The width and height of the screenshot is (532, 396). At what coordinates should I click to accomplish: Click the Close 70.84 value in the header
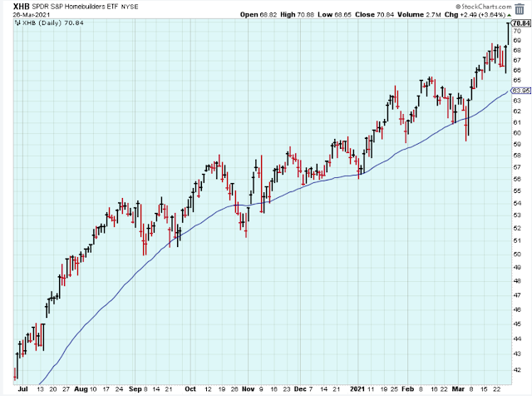(375, 15)
